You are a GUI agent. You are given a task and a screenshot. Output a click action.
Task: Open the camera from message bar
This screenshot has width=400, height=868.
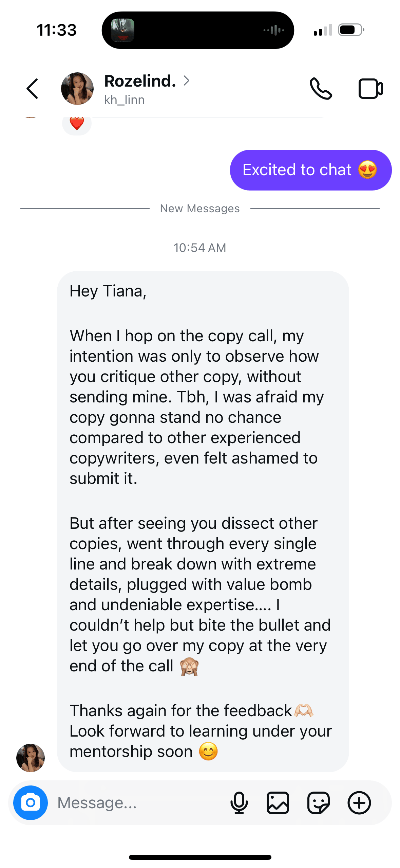coord(31,803)
